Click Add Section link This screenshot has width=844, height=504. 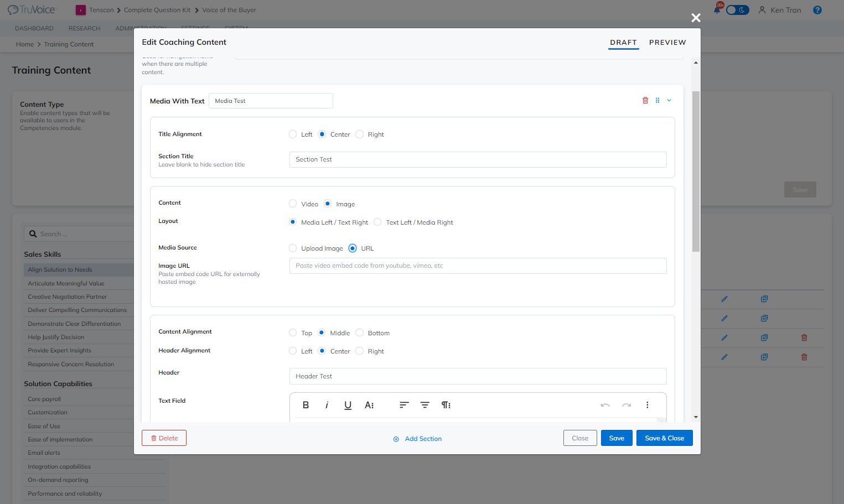point(417,439)
